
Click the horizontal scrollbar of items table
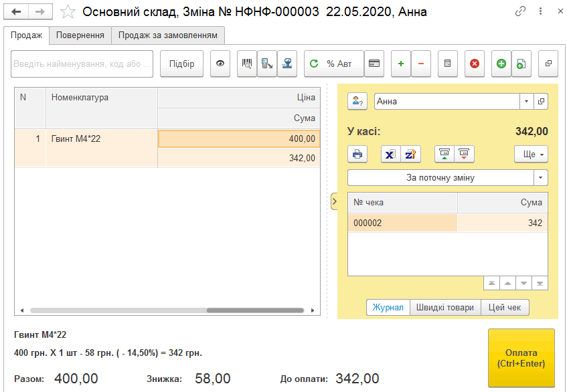click(167, 310)
